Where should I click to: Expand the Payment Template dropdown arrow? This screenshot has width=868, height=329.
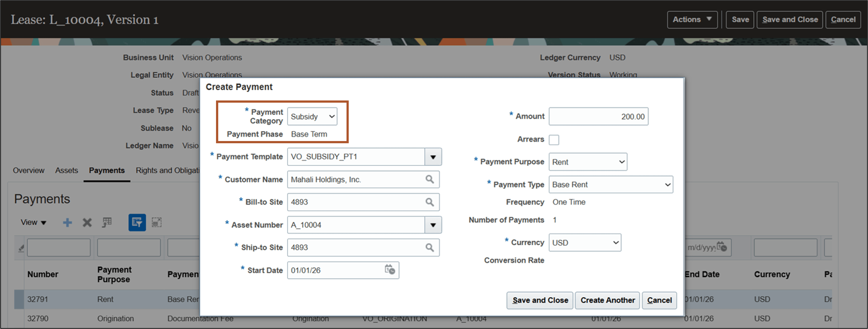(x=433, y=157)
